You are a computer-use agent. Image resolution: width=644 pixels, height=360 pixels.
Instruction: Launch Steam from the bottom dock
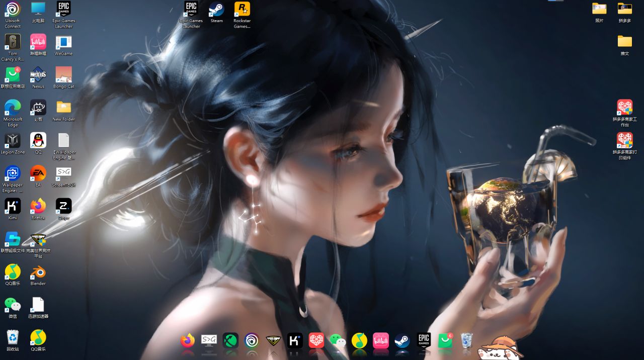402,341
